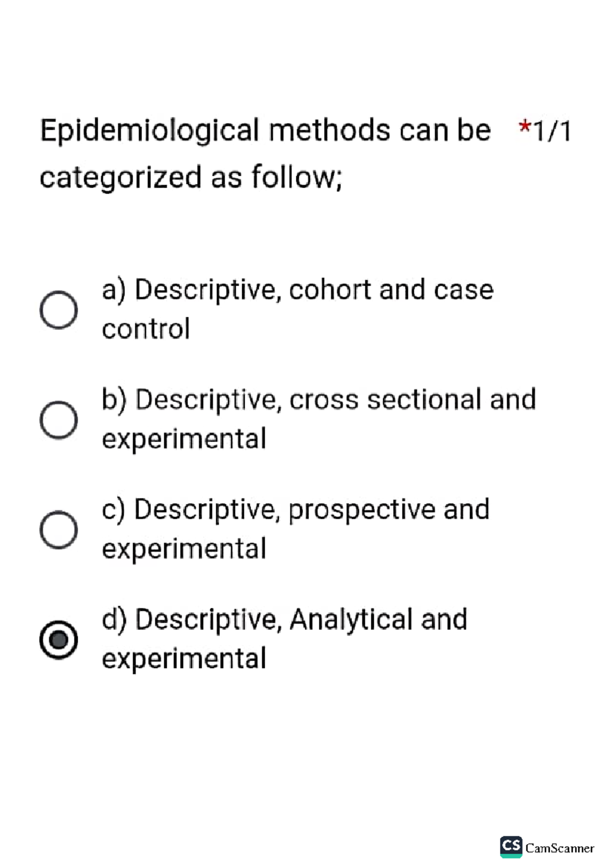Image resolution: width=613 pixels, height=868 pixels.
Task: Click the word "Analytical" in option d
Action: tap(351, 620)
